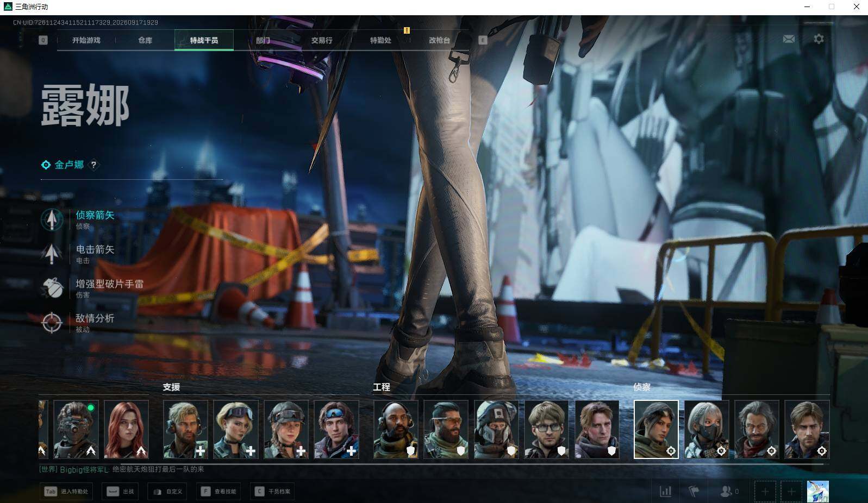
Task: Select the 增强型破片手雷 grenade icon
Action: 52,288
